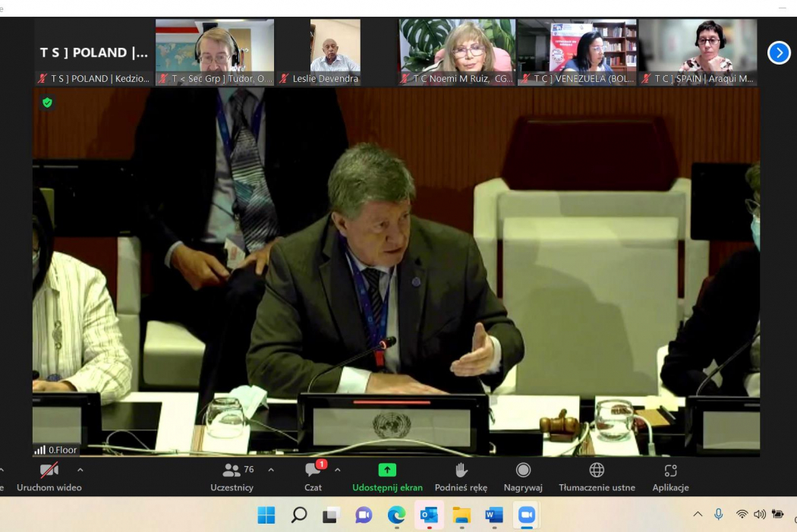
Task: Click the green Udostępnij ekran share button
Action: click(x=387, y=477)
